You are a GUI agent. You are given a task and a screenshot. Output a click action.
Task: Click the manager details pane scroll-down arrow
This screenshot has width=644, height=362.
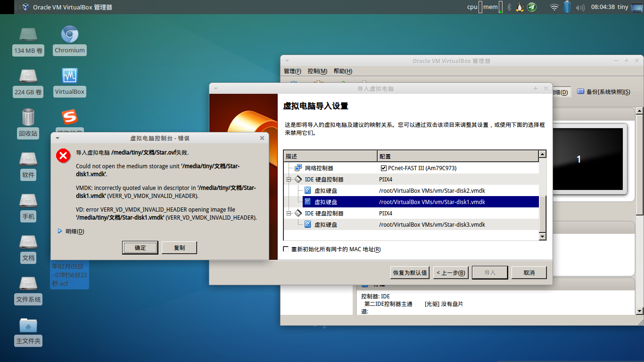click(640, 311)
